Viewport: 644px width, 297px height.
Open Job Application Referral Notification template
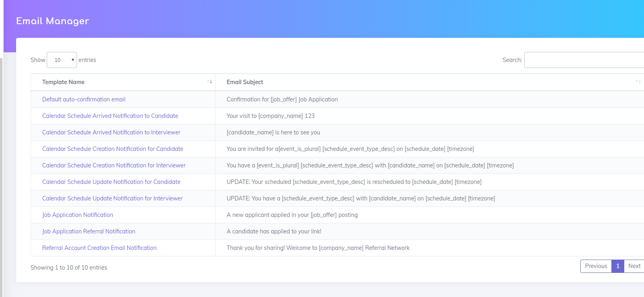(x=89, y=231)
